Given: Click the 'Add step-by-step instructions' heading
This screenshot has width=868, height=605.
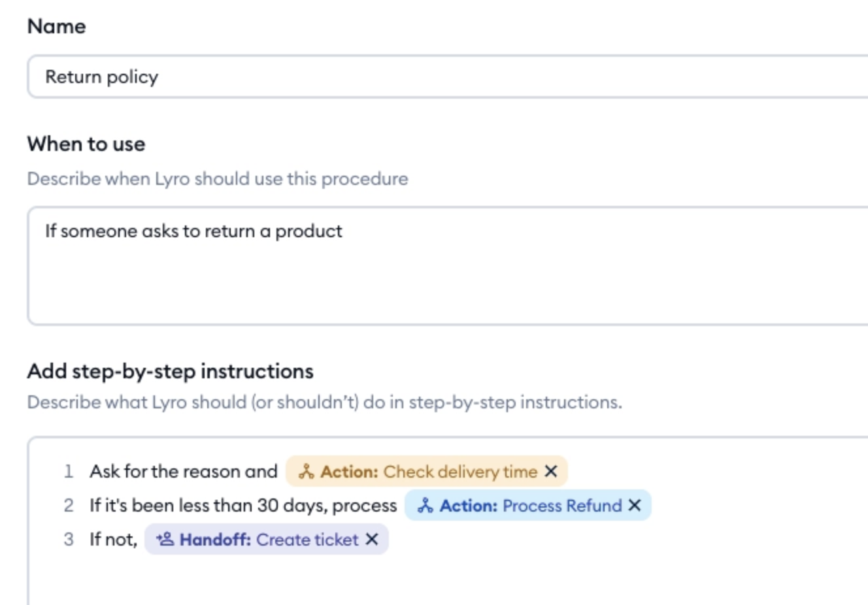Looking at the screenshot, I should click(x=171, y=371).
